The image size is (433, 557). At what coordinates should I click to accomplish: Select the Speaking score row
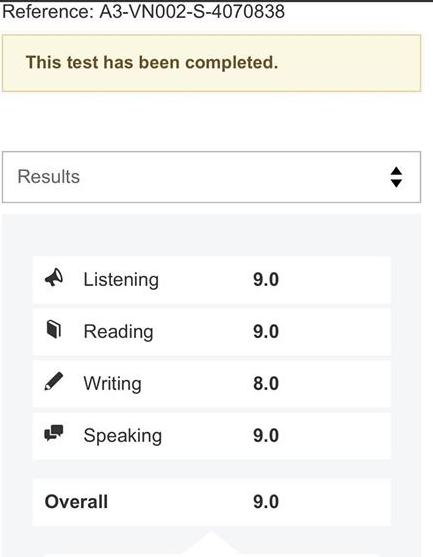[211, 436]
